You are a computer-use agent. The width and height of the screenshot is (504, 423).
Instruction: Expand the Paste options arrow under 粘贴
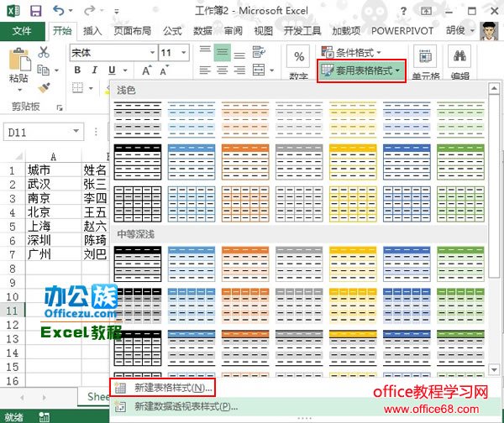click(19, 90)
